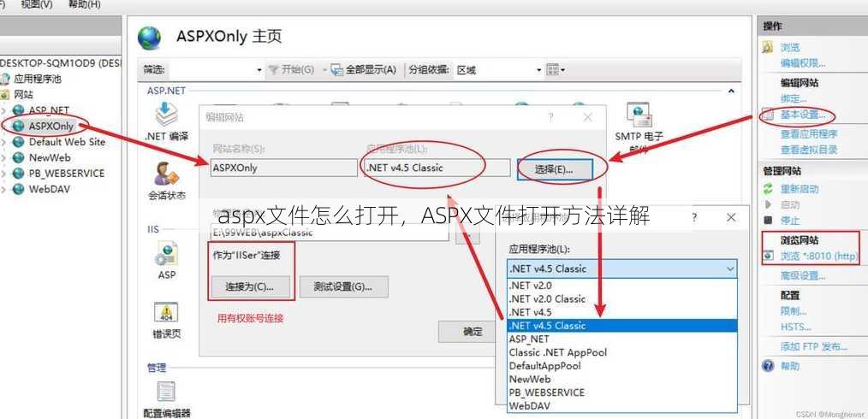Click the 重新启动 green restart icon
Screen dimensions: 868x419
(x=768, y=189)
